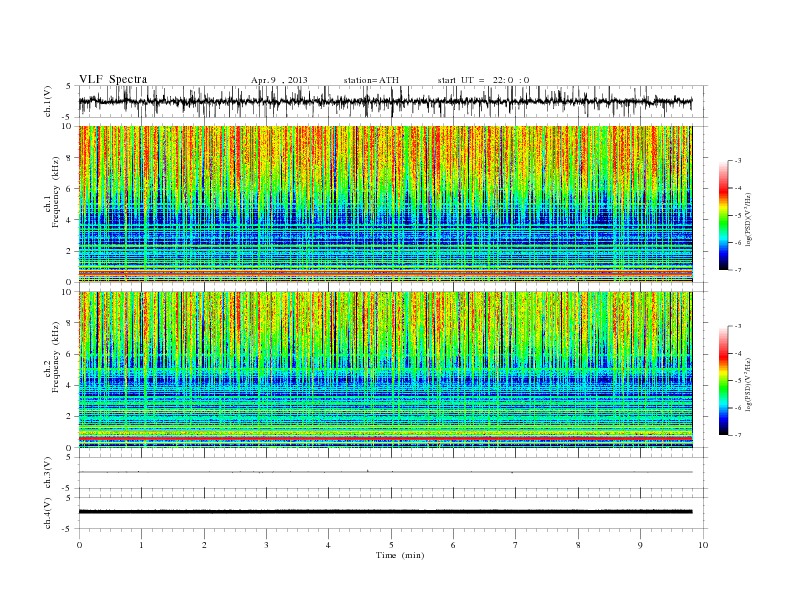Click time axis tick label '9'
This screenshot has width=792, height=612.
640,545
